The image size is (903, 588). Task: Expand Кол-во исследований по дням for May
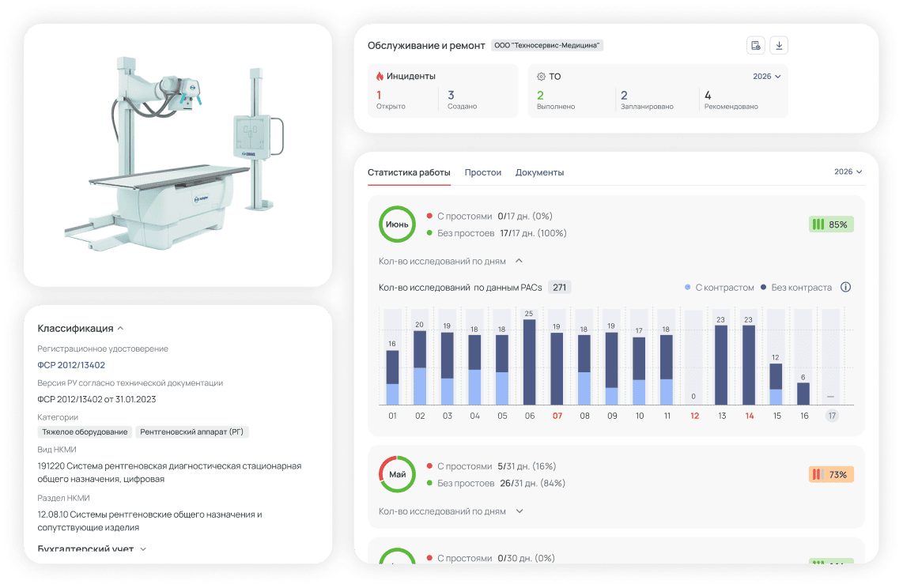coord(451,511)
